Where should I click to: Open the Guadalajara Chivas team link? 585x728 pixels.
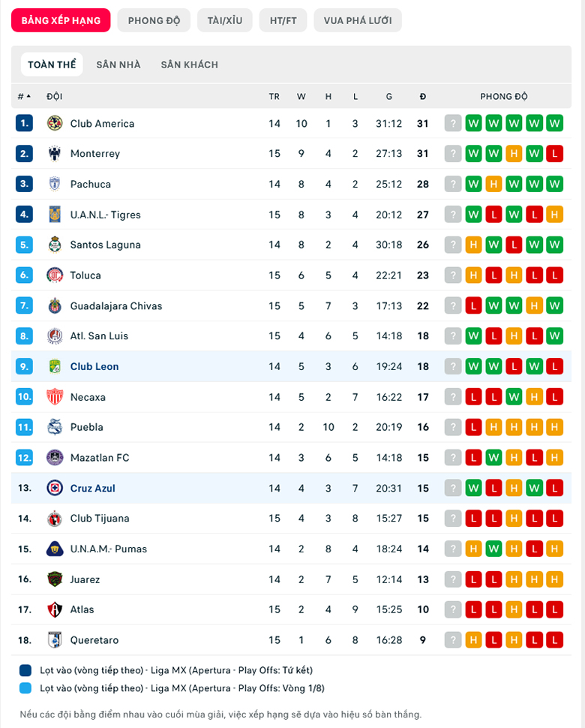(116, 306)
